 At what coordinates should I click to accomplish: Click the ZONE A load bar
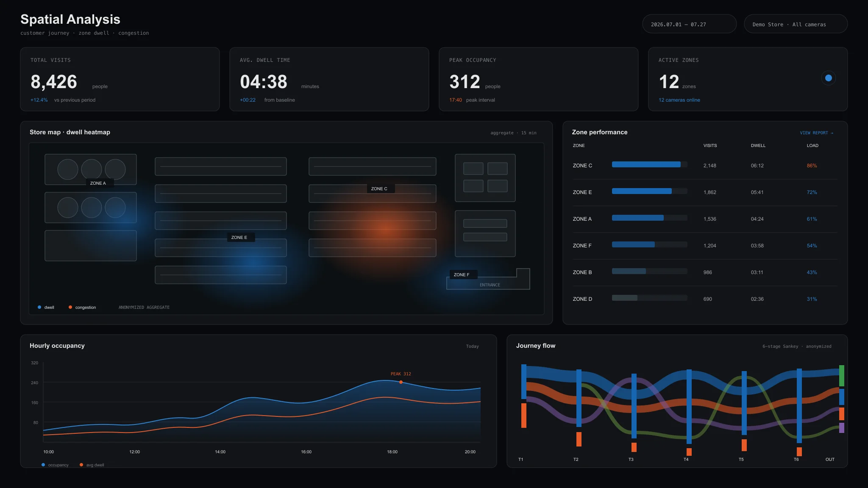tap(649, 218)
